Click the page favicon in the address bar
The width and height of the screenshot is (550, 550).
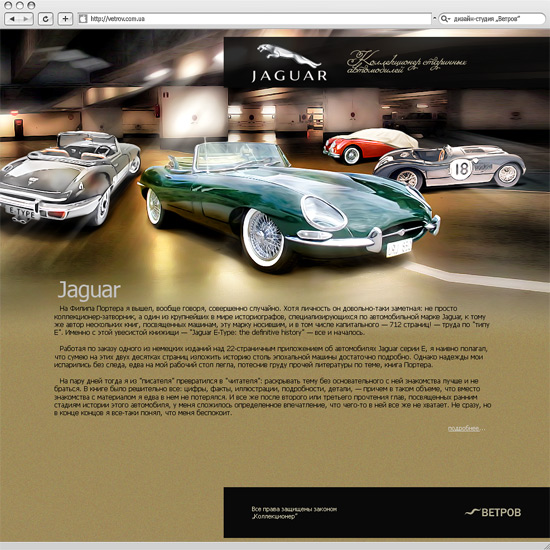click(x=83, y=19)
